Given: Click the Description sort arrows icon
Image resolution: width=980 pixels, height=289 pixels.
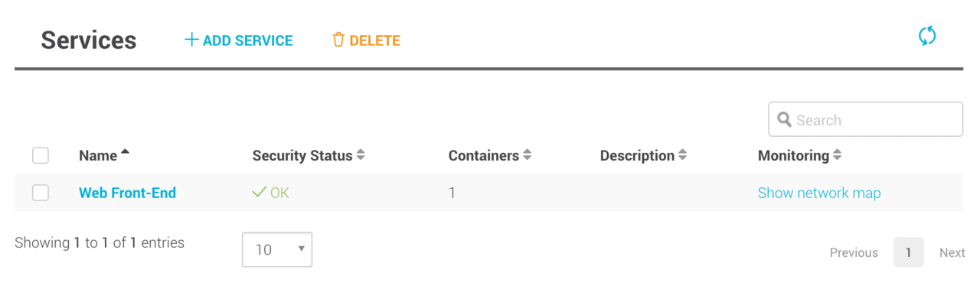Looking at the screenshot, I should pos(682,155).
